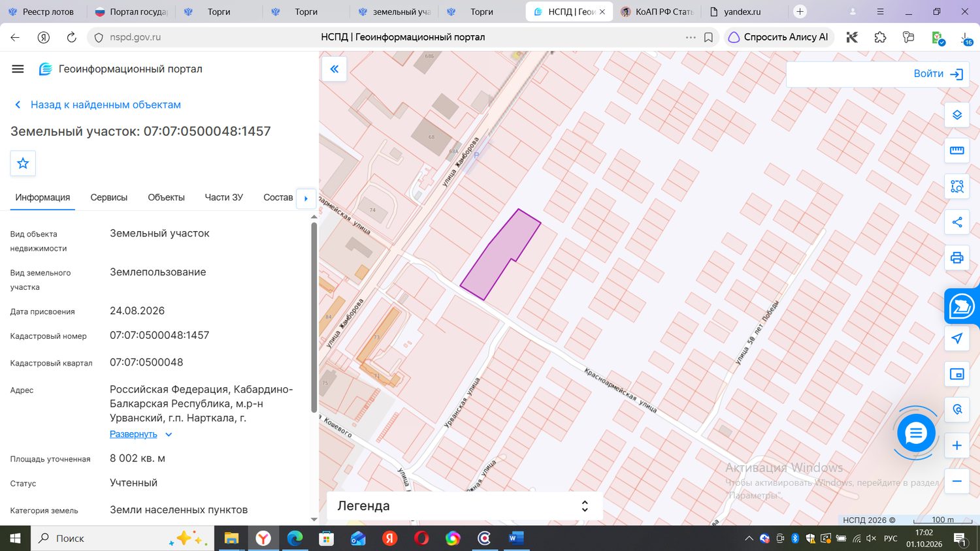The image size is (980, 551).
Task: Switch to the Сервисы tab
Action: click(108, 197)
